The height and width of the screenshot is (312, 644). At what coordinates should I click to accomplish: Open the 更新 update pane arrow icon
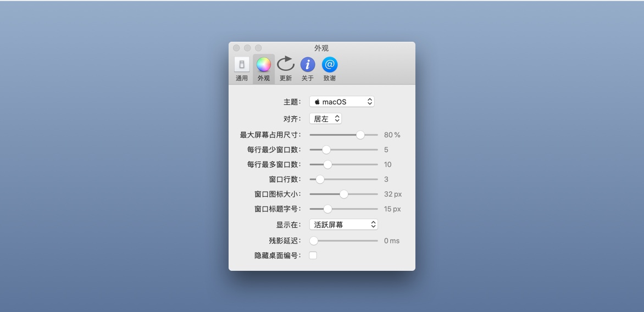[x=285, y=64]
